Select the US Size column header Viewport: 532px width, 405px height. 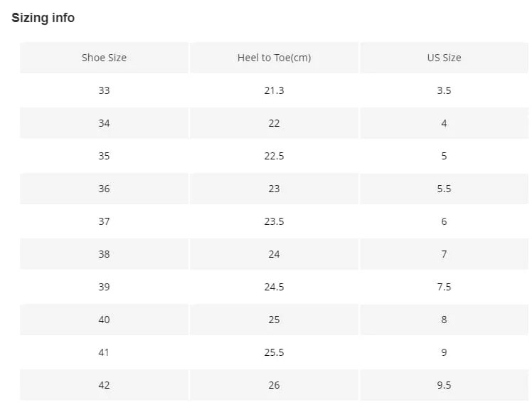[x=444, y=58]
